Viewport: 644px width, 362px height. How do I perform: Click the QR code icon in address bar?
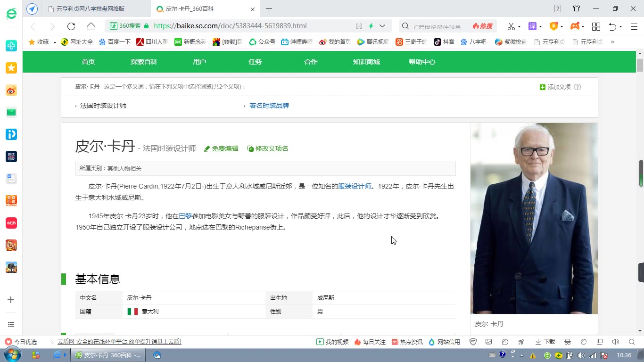pyautogui.click(x=359, y=26)
